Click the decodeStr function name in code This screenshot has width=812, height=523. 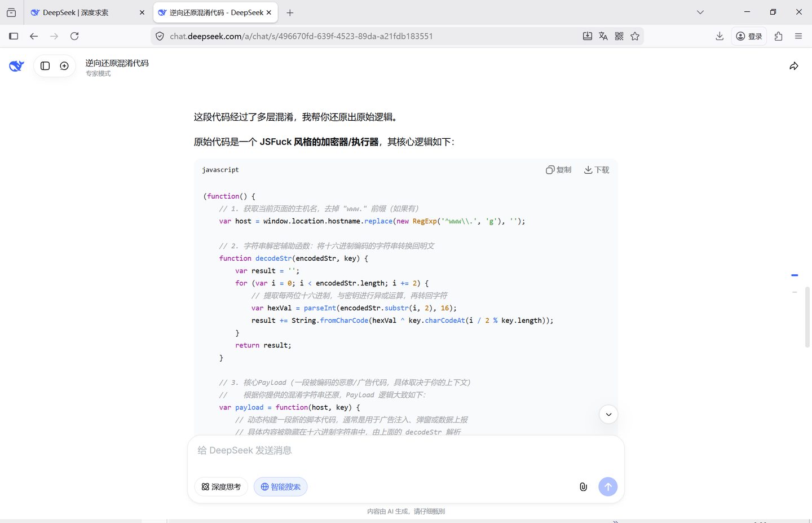273,258
